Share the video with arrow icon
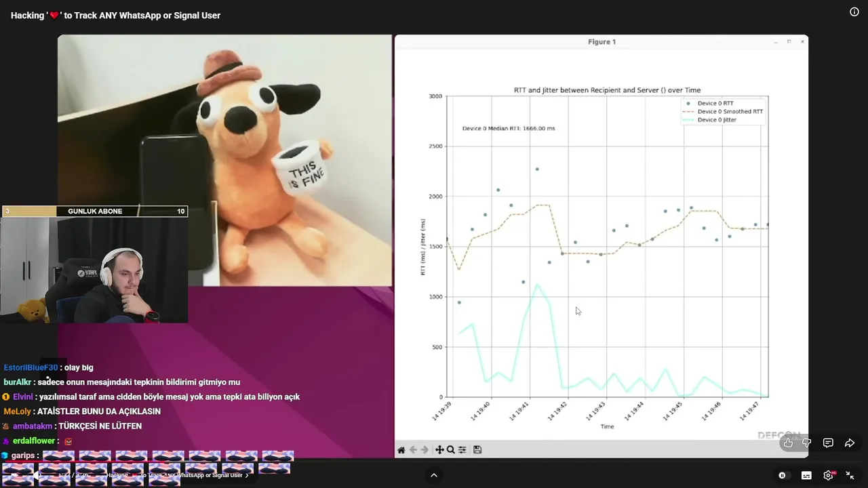The width and height of the screenshot is (868, 488). (x=850, y=443)
